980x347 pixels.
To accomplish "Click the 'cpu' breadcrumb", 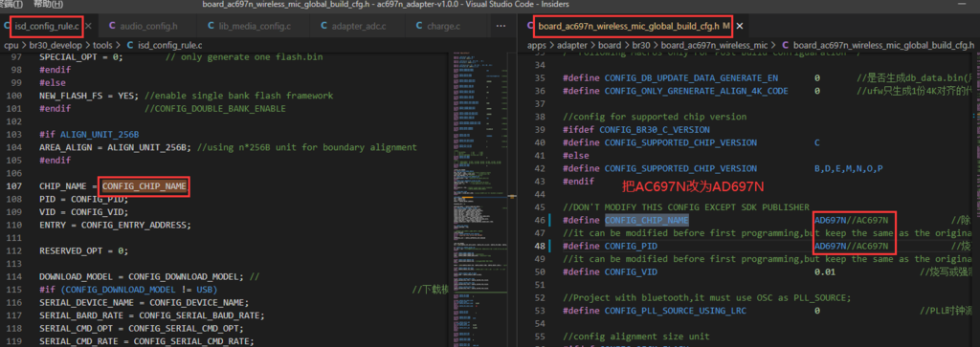I will click(11, 45).
